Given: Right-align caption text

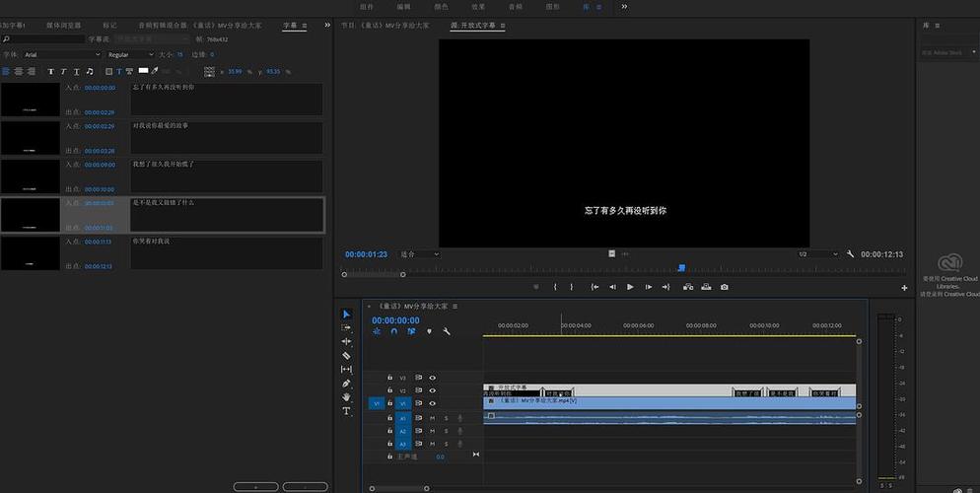Looking at the screenshot, I should point(32,72).
